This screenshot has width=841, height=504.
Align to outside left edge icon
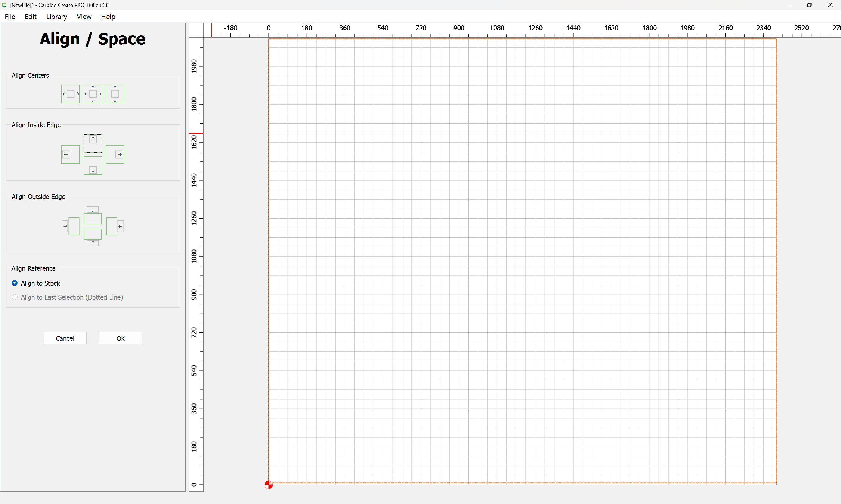(x=70, y=226)
